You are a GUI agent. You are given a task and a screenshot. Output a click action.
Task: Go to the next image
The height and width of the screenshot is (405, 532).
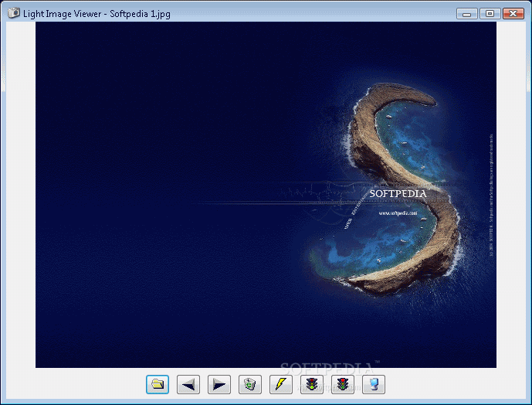point(219,384)
